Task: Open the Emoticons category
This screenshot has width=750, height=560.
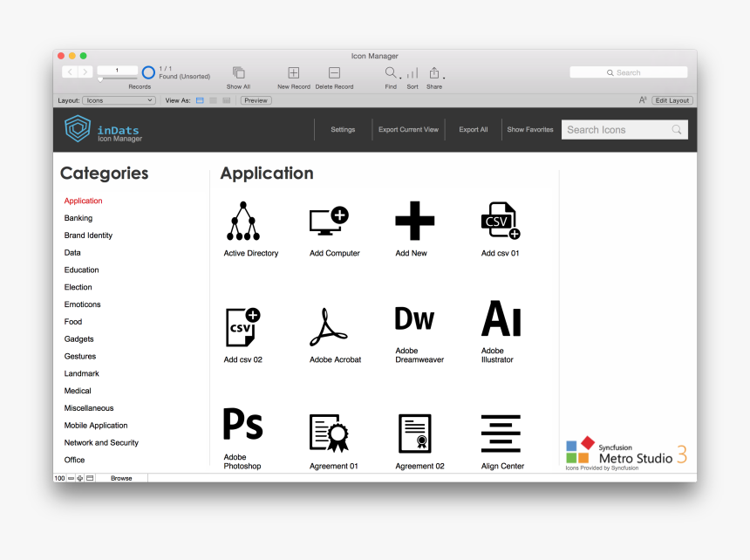Action: pos(82,304)
